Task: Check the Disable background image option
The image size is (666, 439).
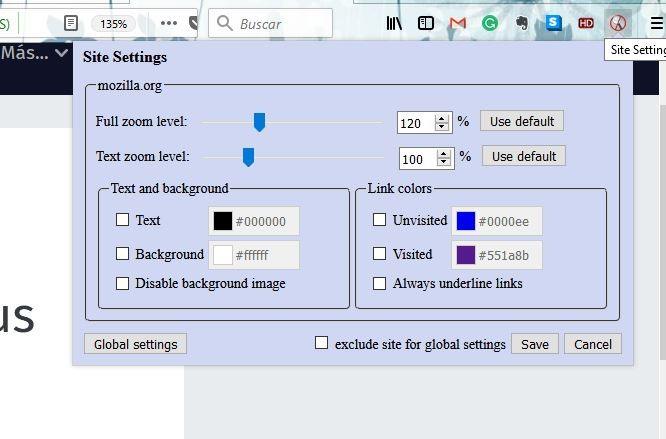Action: pyautogui.click(x=123, y=283)
